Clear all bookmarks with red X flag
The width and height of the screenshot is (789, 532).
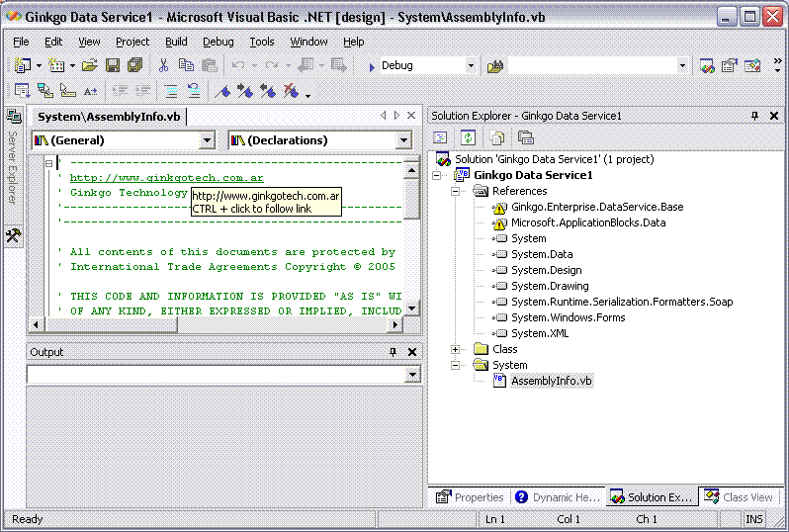tap(291, 91)
